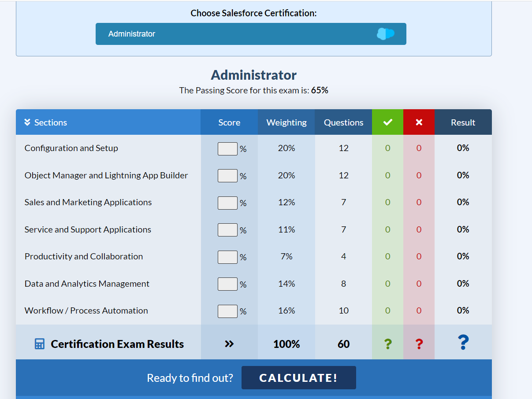Viewport: 532px width, 399px height.
Task: Click the Ready to find out? text
Action: tap(190, 378)
